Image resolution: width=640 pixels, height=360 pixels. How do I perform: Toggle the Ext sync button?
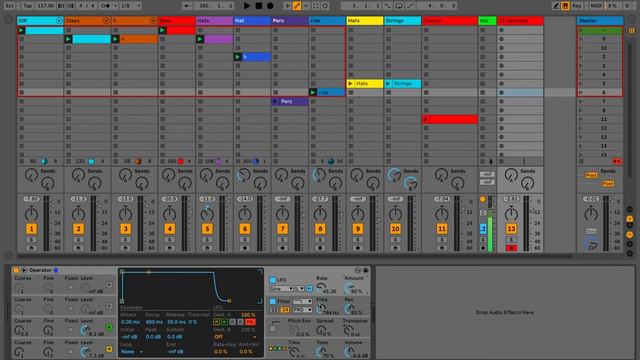(10, 6)
